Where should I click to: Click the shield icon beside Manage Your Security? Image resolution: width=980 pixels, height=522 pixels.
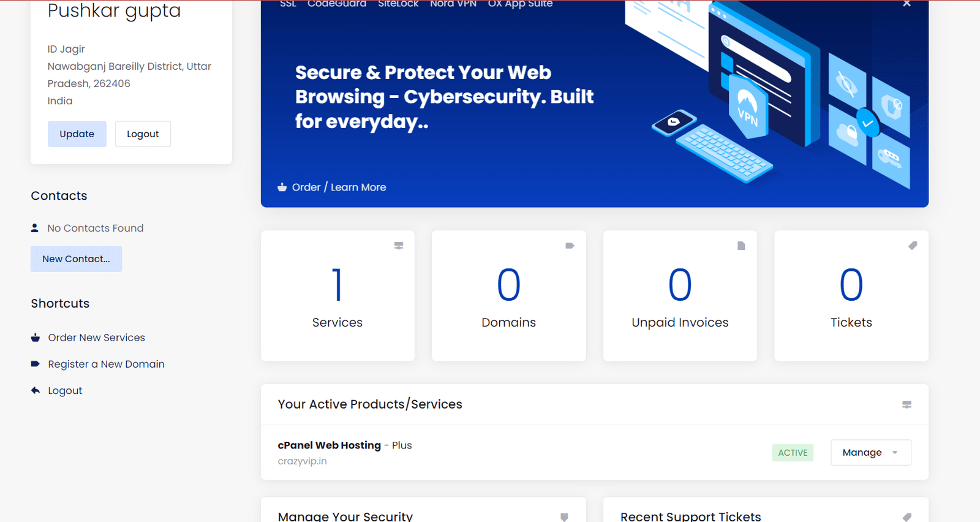(x=564, y=517)
